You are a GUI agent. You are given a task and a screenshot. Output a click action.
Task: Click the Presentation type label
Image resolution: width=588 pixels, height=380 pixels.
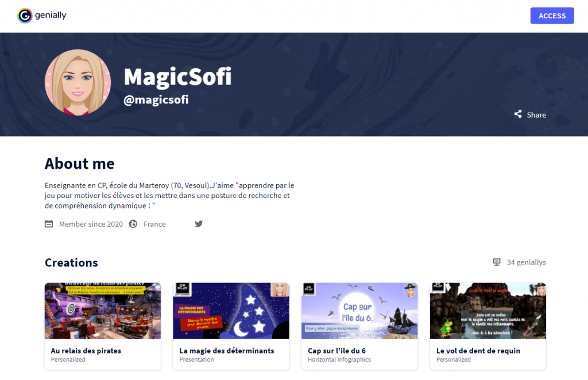(x=196, y=359)
